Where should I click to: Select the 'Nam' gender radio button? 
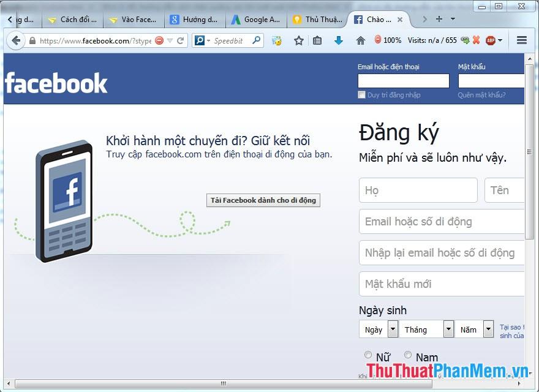(x=408, y=355)
